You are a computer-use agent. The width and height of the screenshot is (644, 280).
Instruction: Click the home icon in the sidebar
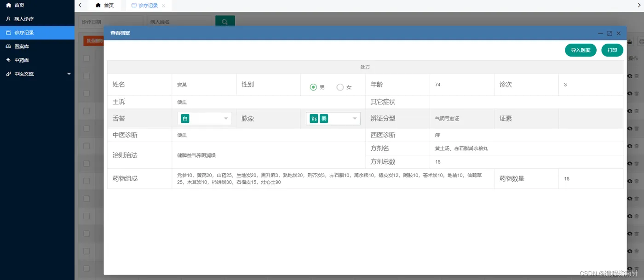click(x=8, y=5)
